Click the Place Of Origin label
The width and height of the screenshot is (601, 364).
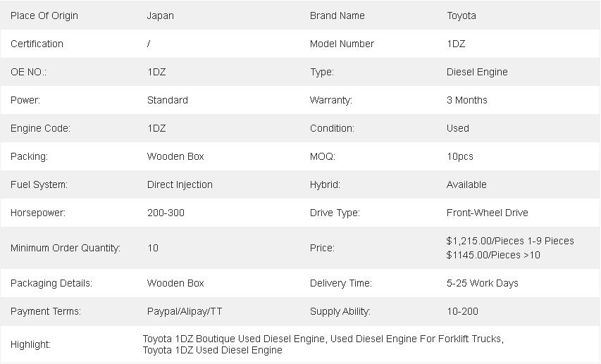pyautogui.click(x=44, y=15)
